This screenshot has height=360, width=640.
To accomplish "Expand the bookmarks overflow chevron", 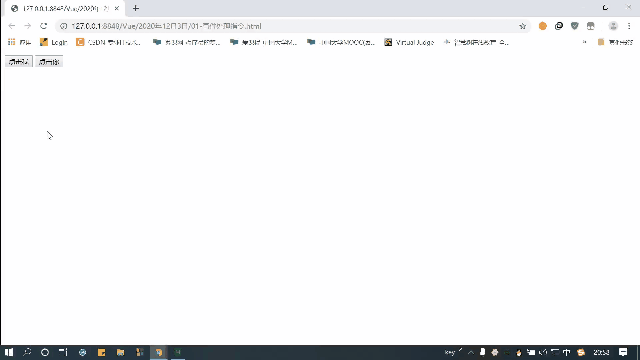I will pyautogui.click(x=584, y=42).
